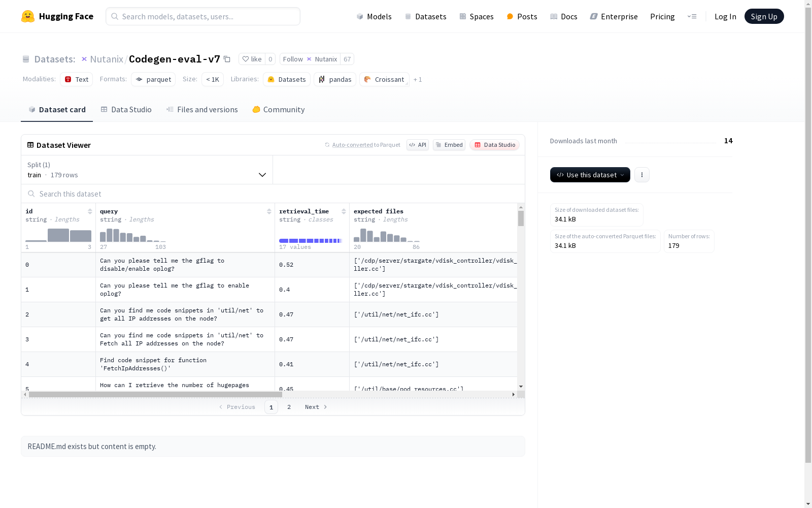Click the more options kebab icon
This screenshot has width=812, height=508.
tap(642, 175)
